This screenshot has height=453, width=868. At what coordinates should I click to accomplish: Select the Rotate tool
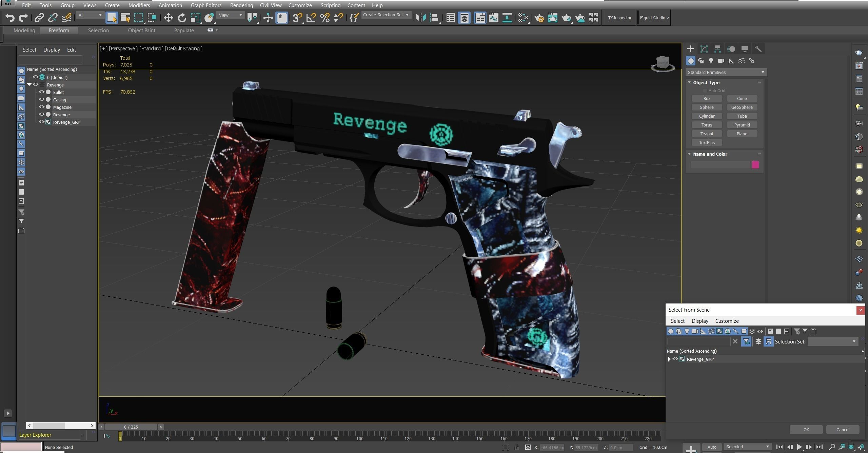(182, 18)
